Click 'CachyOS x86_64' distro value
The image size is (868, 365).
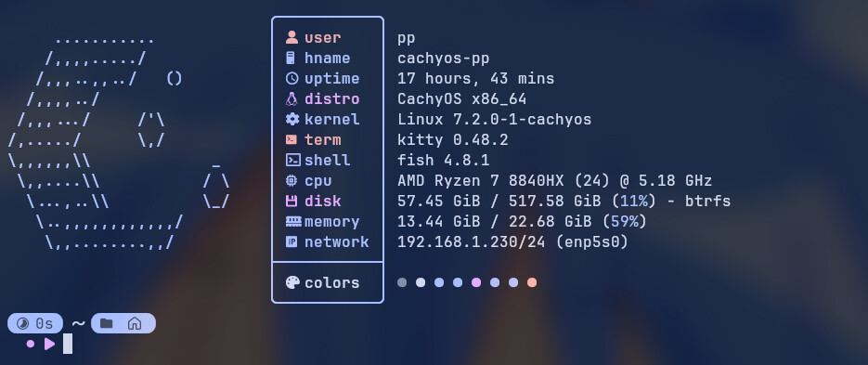(x=461, y=99)
